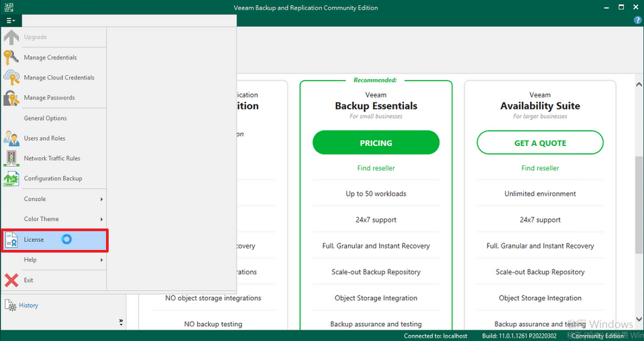Click Find reseller under Backup Essentials
The width and height of the screenshot is (644, 341).
[376, 168]
